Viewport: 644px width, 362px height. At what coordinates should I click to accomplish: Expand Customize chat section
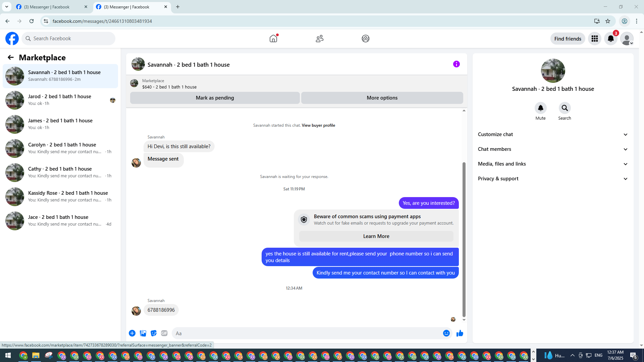(552, 134)
